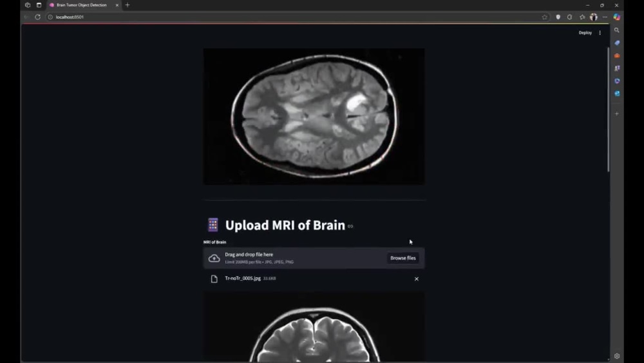Click the browser refresh button
The width and height of the screenshot is (644, 363).
point(38,17)
